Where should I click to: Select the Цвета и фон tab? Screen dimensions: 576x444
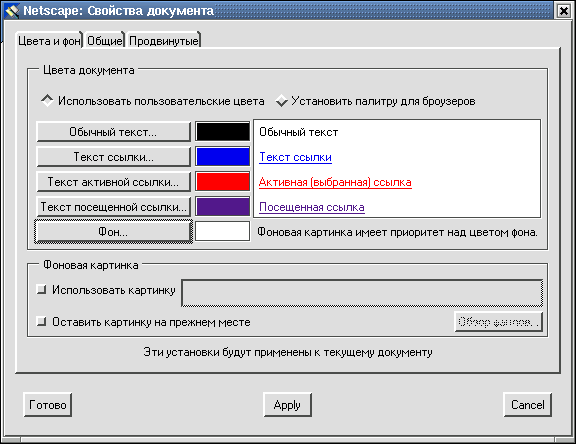pyautogui.click(x=49, y=40)
